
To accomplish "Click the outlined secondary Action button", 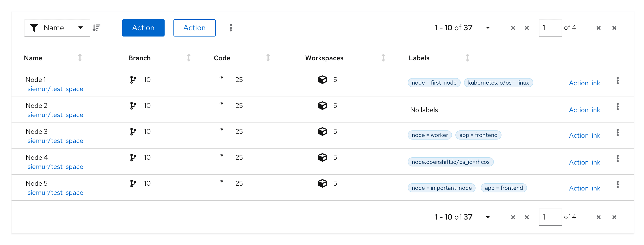I will (194, 28).
